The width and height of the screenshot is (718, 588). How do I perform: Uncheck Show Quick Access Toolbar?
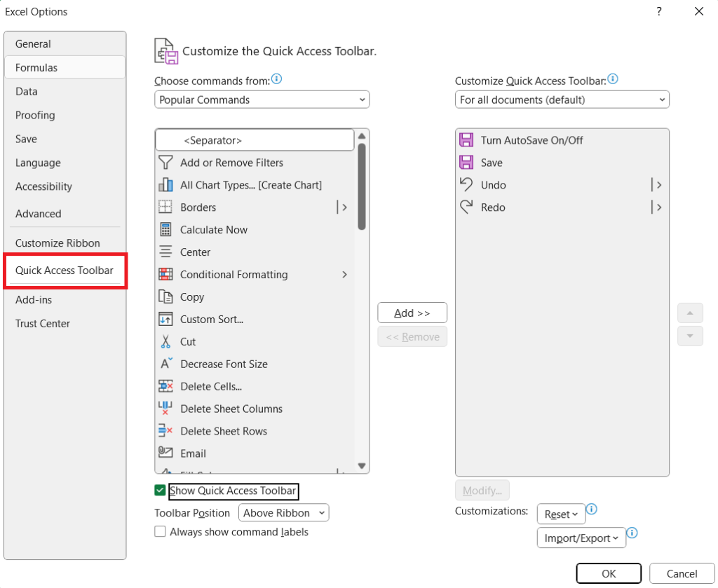[160, 491]
